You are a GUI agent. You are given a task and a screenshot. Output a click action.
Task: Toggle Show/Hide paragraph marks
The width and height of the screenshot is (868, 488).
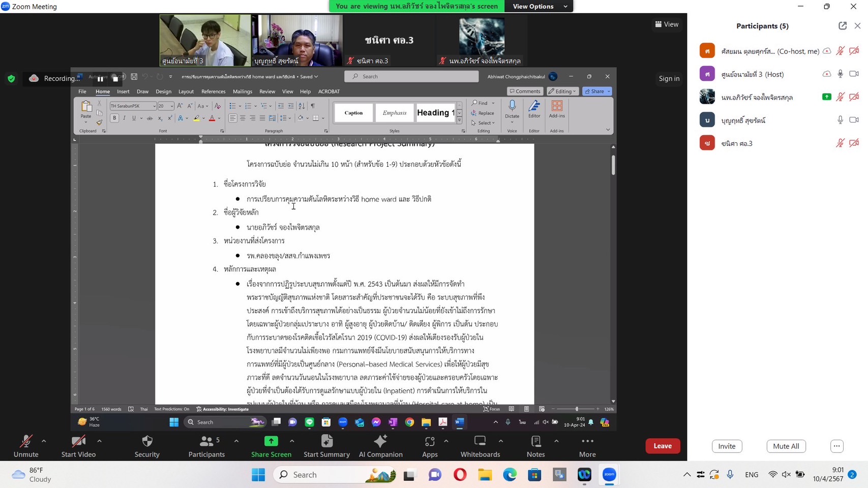coord(313,106)
